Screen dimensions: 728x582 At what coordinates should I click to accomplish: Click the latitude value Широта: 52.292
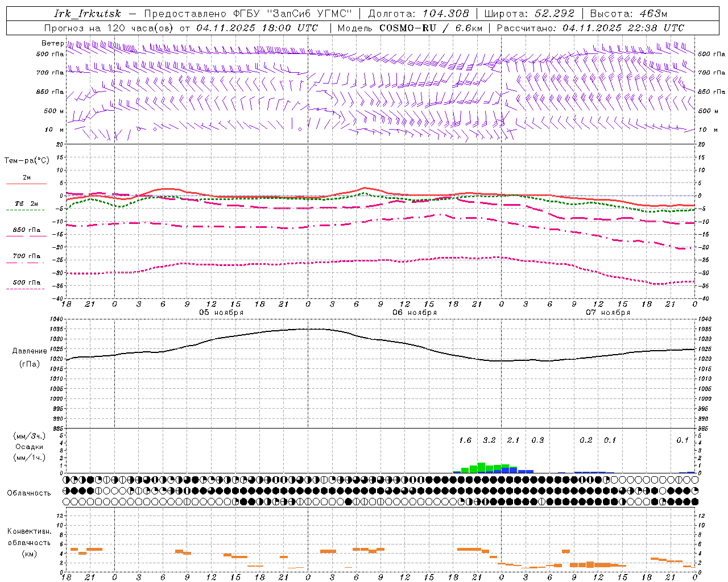pyautogui.click(x=529, y=14)
